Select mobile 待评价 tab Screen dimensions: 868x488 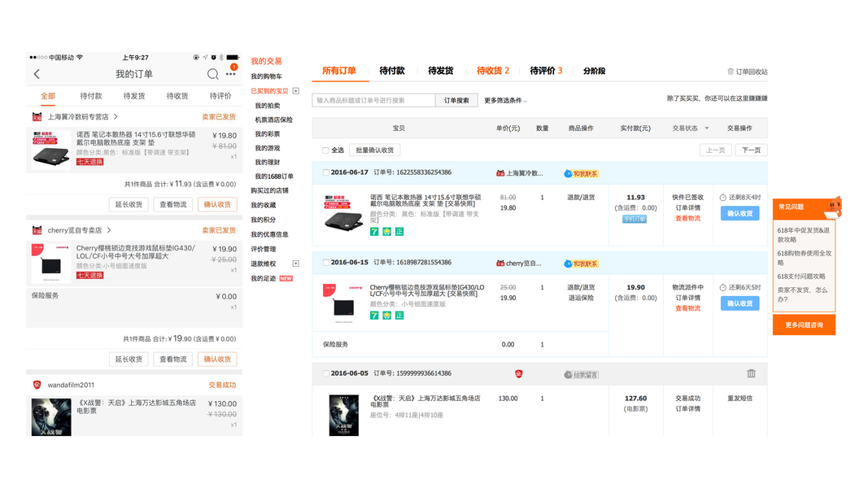220,96
